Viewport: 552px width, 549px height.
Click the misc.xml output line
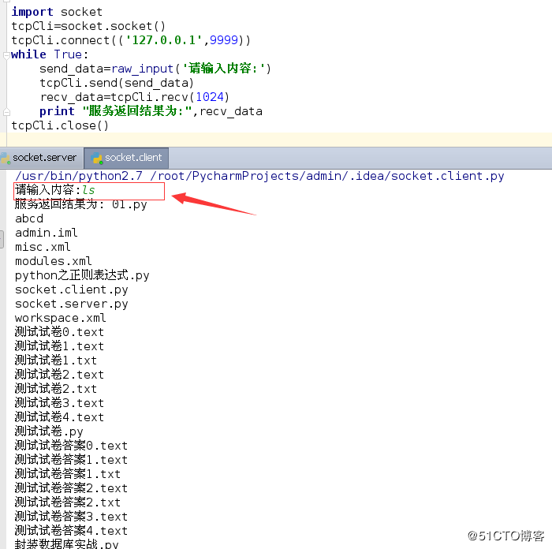[x=43, y=247]
